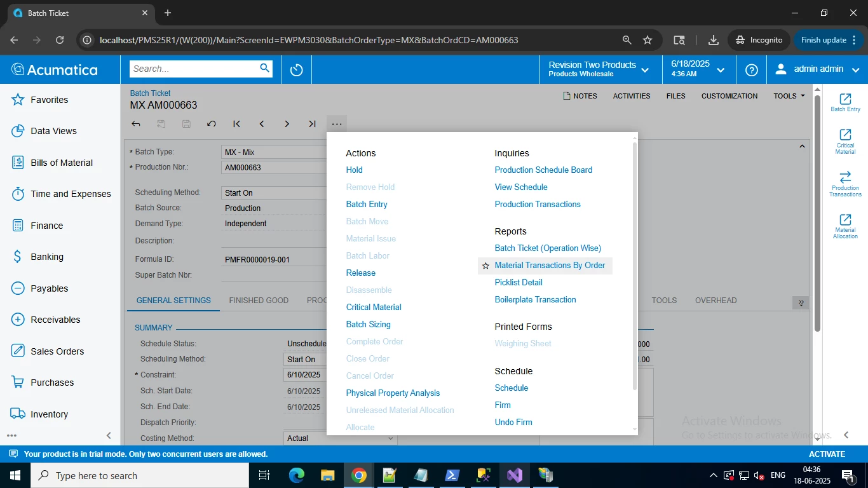Image resolution: width=868 pixels, height=488 pixels.
Task: Switch to the FINISHED GOOD tab
Action: (x=259, y=300)
